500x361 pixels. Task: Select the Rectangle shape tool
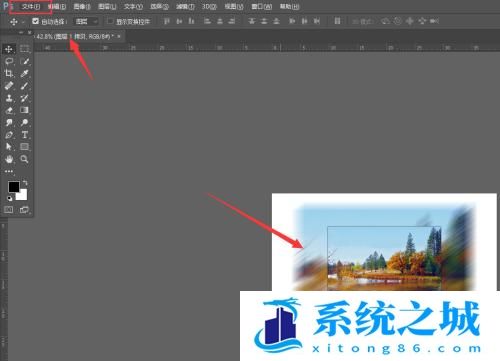point(24,147)
